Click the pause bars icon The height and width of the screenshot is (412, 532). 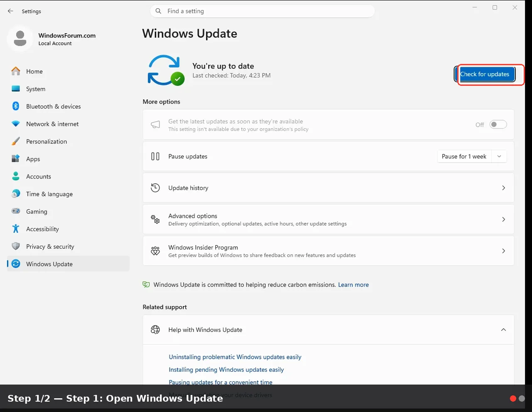155,156
